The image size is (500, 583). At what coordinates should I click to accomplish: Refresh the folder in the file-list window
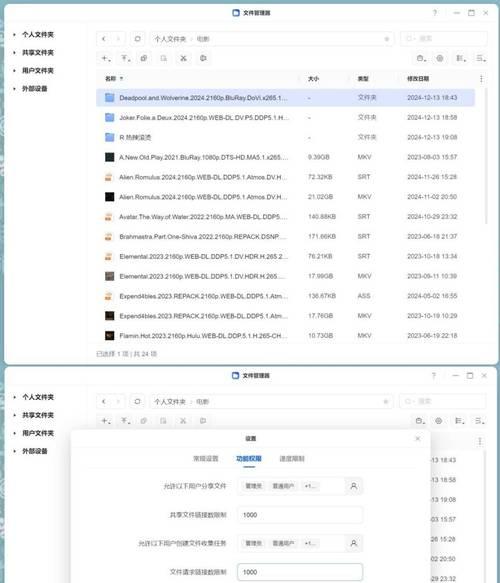138,39
